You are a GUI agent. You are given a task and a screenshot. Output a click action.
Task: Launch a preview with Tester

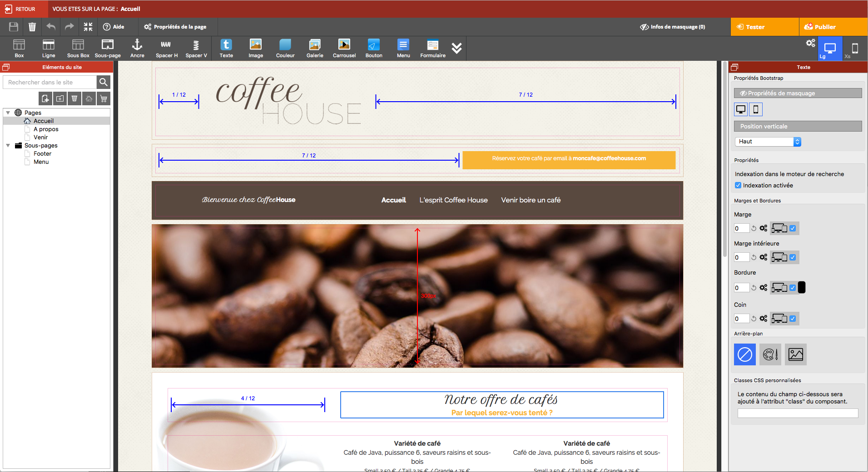click(x=764, y=27)
